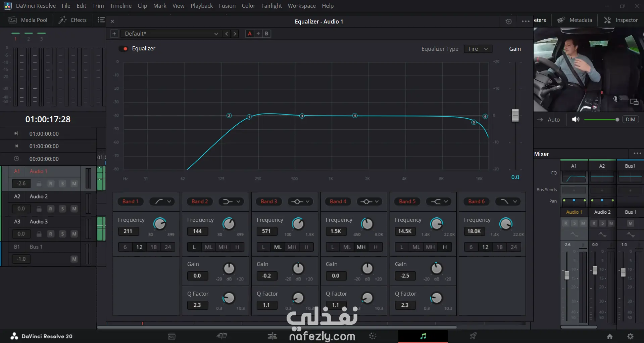Open Band 6 filter shape dropdown
Viewport: 644px width, 343px height.
click(x=508, y=202)
